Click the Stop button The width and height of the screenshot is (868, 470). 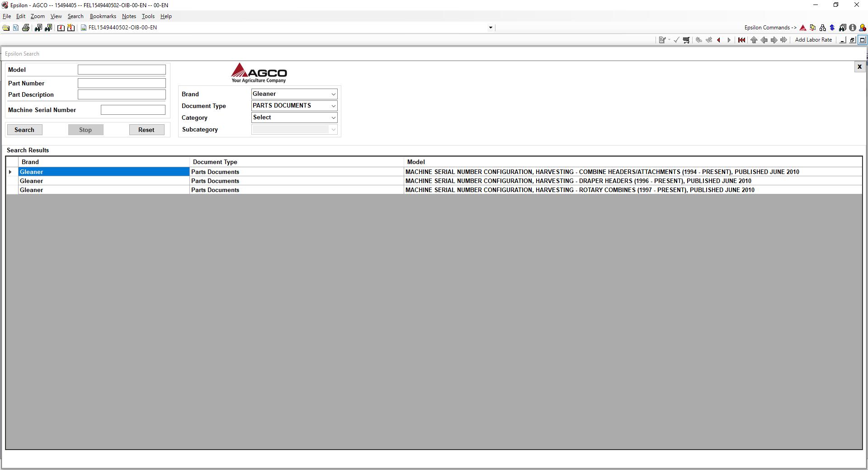pos(85,130)
